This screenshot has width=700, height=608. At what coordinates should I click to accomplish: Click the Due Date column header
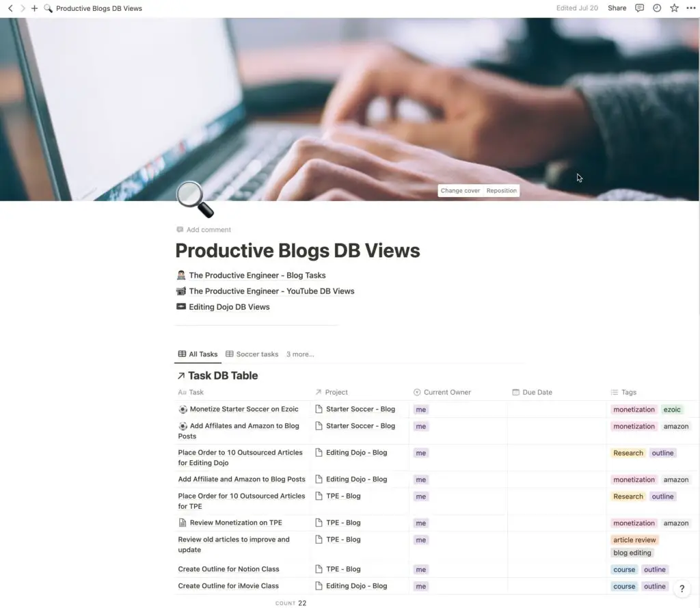(x=532, y=393)
